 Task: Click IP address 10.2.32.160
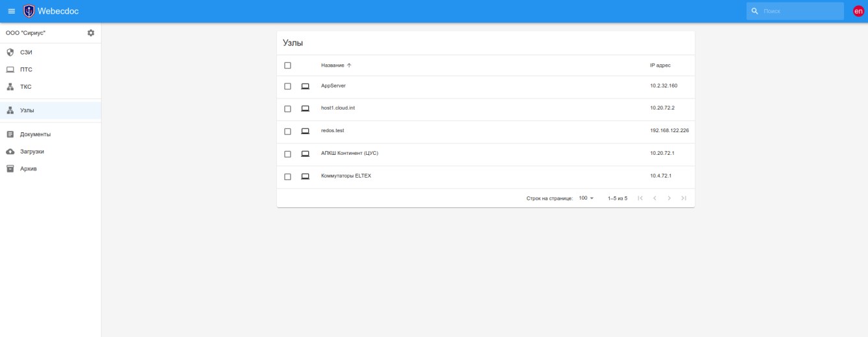pyautogui.click(x=664, y=86)
